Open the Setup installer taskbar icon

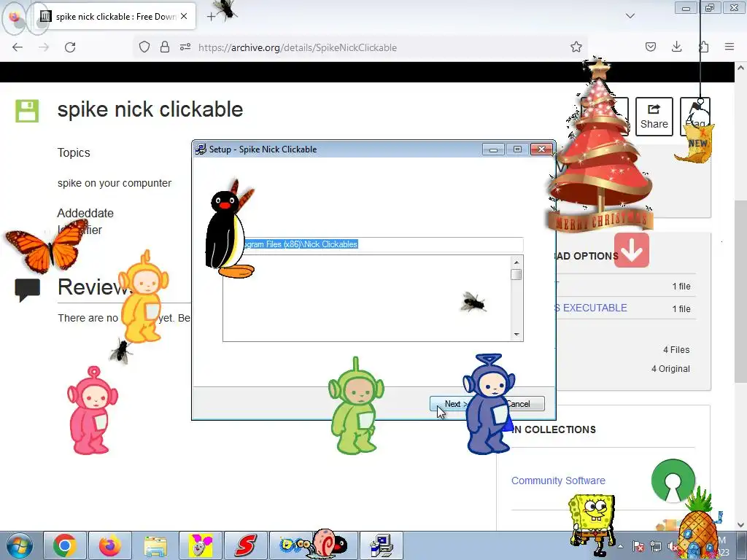click(381, 545)
